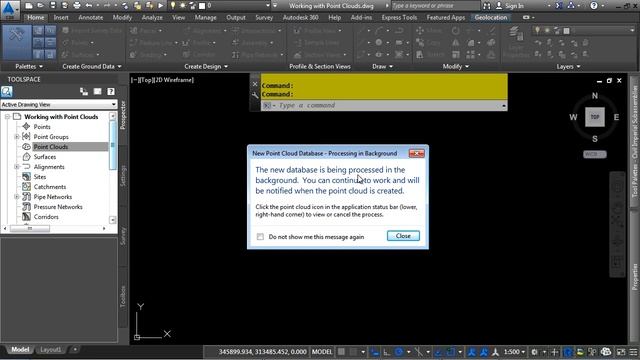Viewport: 640px width, 360px height.
Task: Click the large Toolspace palette button
Action: (17, 42)
